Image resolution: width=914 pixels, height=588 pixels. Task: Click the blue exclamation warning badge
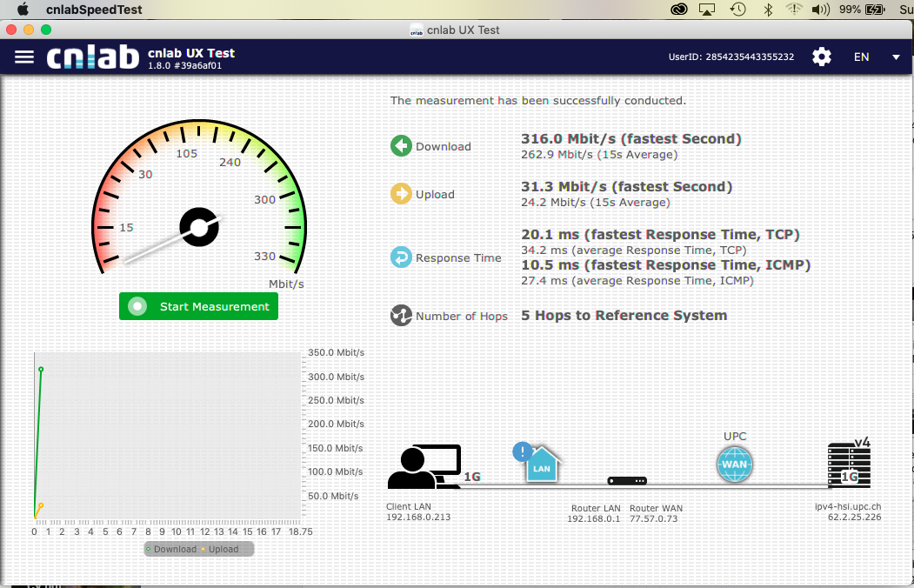(522, 451)
